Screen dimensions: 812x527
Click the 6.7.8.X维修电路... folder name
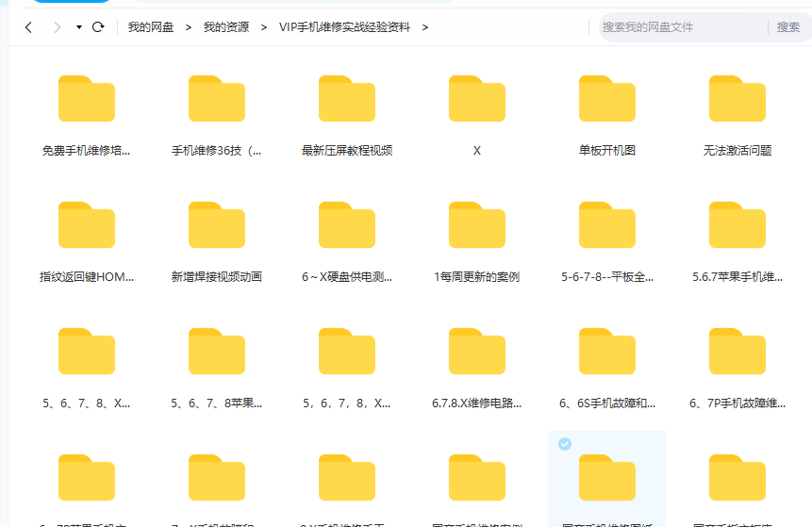coord(477,403)
